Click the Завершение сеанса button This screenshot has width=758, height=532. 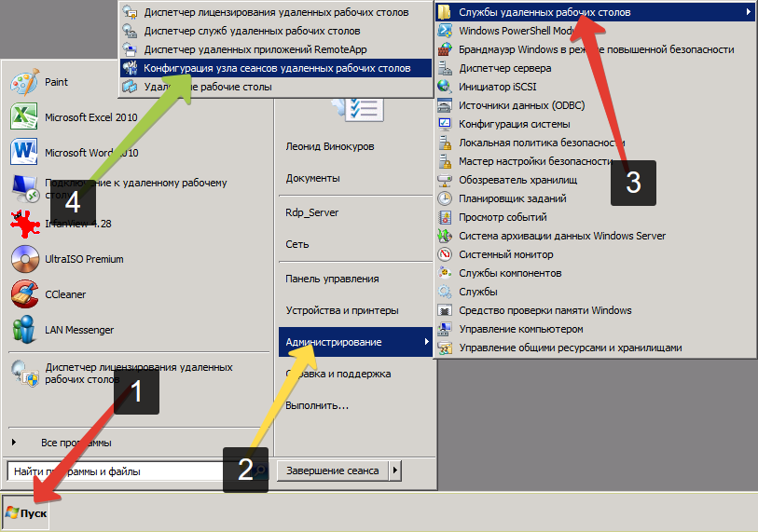click(x=333, y=471)
